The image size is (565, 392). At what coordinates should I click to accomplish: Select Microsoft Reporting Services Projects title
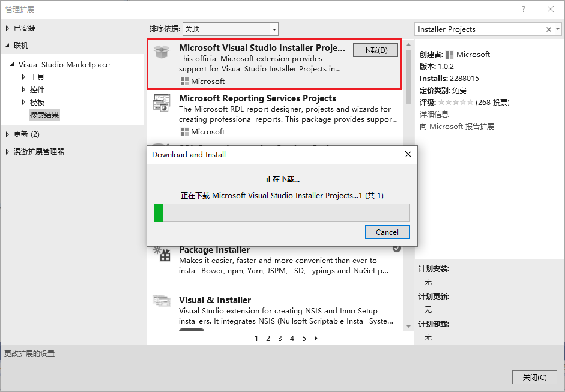(x=257, y=98)
